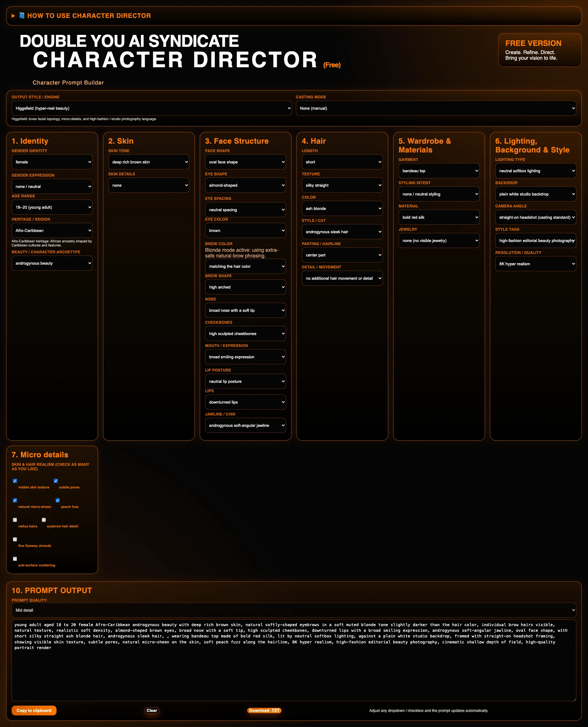
Task: Open Resolution / Quality dropdown 8K
Action: [536, 264]
